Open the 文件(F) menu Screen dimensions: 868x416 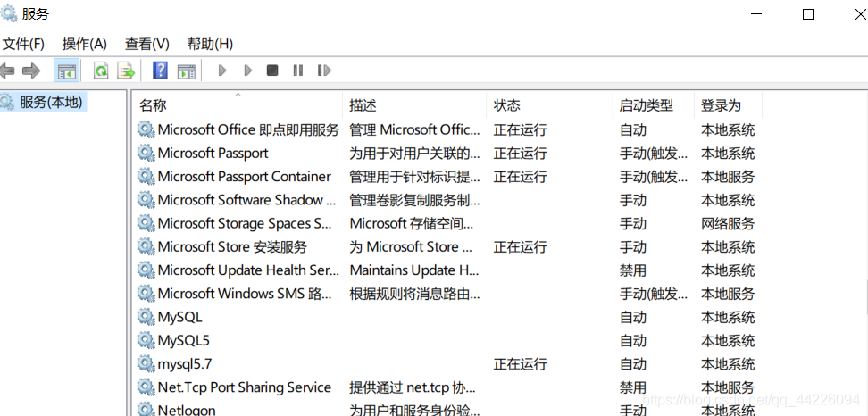pyautogui.click(x=23, y=44)
